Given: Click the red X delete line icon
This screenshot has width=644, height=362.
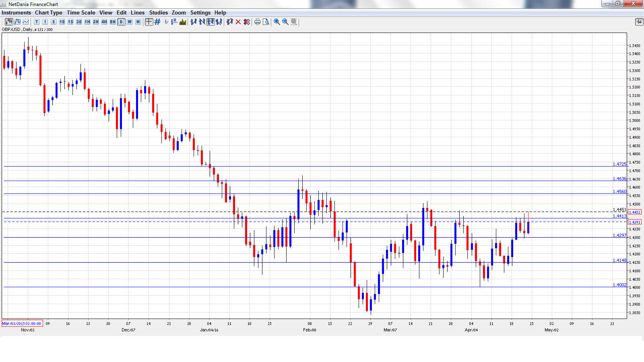Looking at the screenshot, I should point(238,22).
